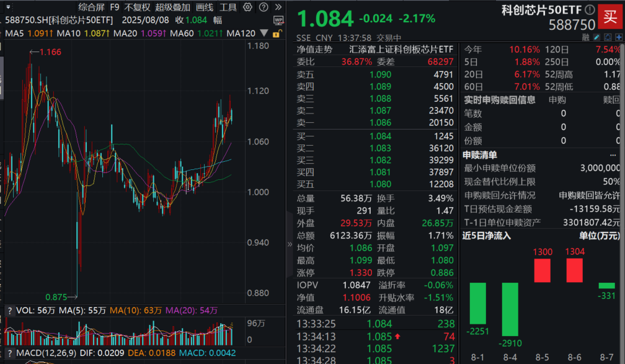Click the blue pencil edit icon near 588750
Viewport: 625px width, 364px height.
point(596,37)
